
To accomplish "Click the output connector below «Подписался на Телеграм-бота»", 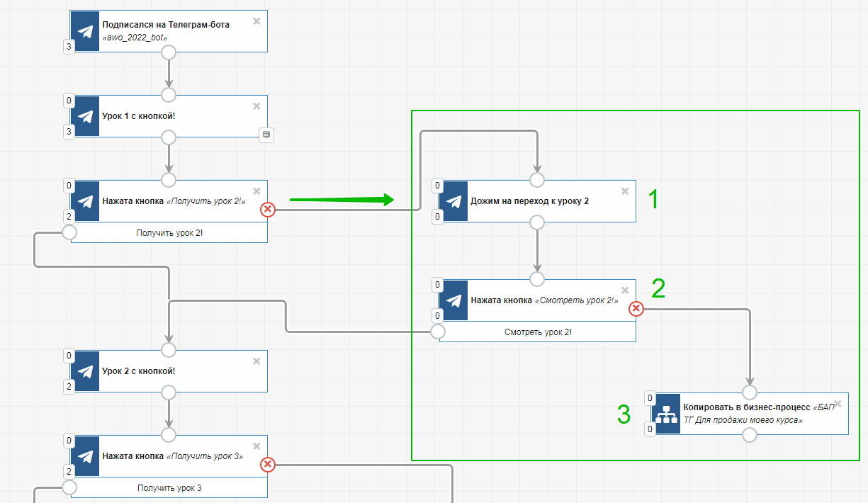I will coord(169,52).
